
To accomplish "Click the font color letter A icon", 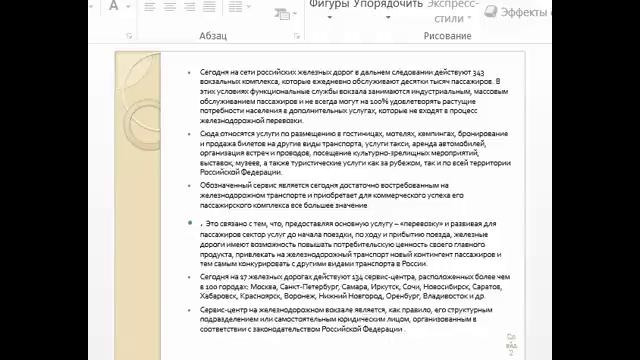I will [114, 6].
